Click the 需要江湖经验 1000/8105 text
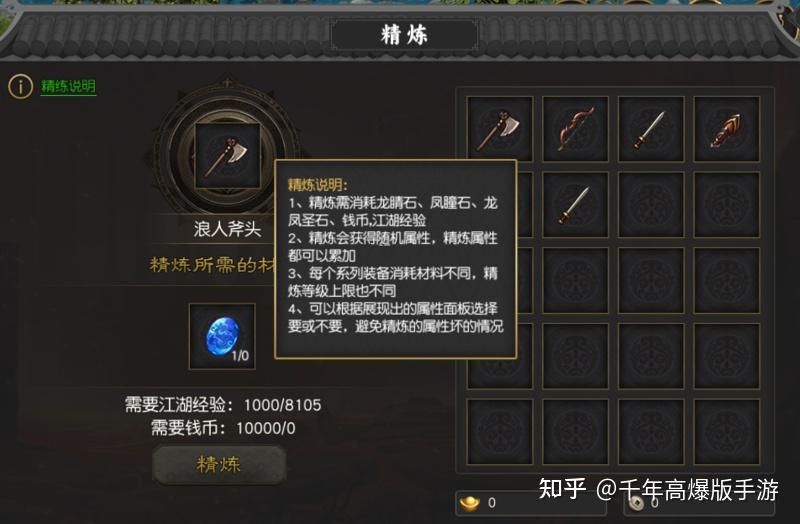800x524 pixels. 223,405
